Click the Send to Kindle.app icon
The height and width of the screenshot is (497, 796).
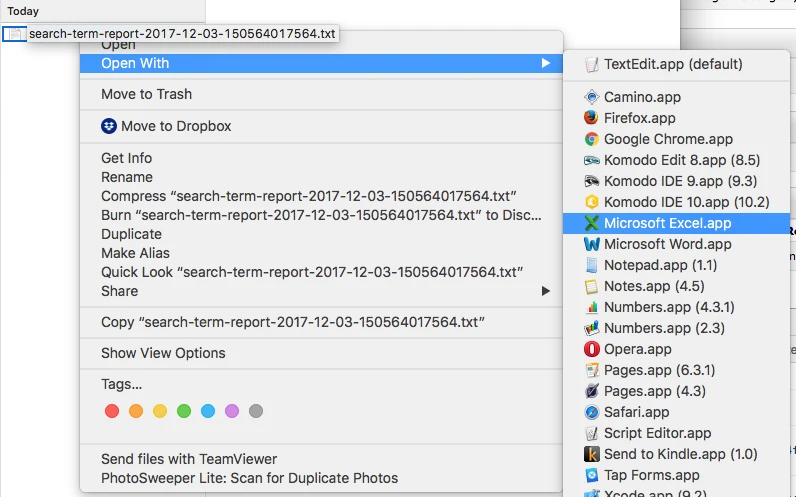[591, 454]
